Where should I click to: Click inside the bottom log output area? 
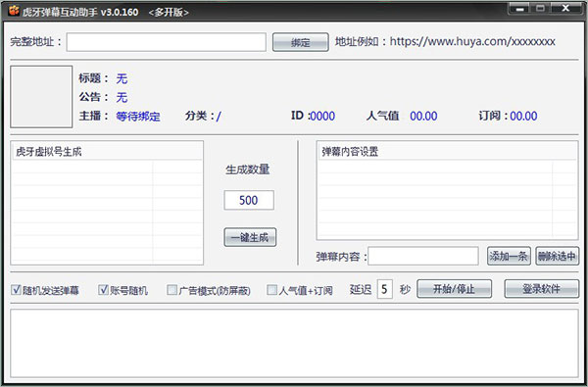(x=294, y=343)
